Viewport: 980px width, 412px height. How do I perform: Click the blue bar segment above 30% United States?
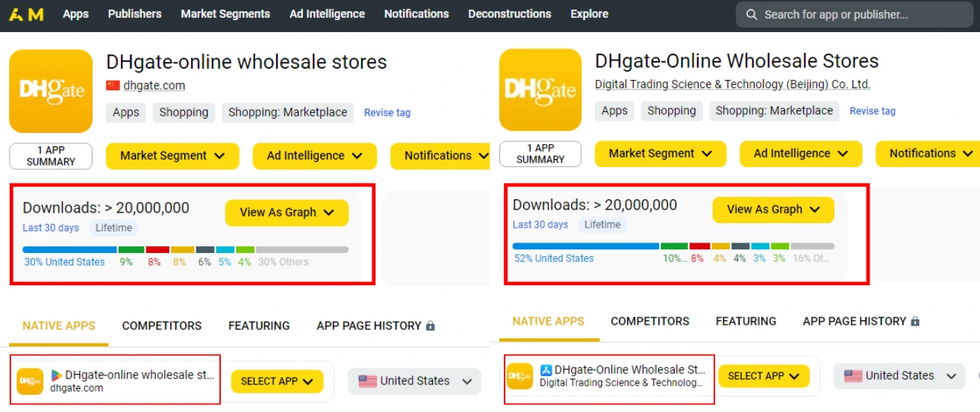pos(69,249)
